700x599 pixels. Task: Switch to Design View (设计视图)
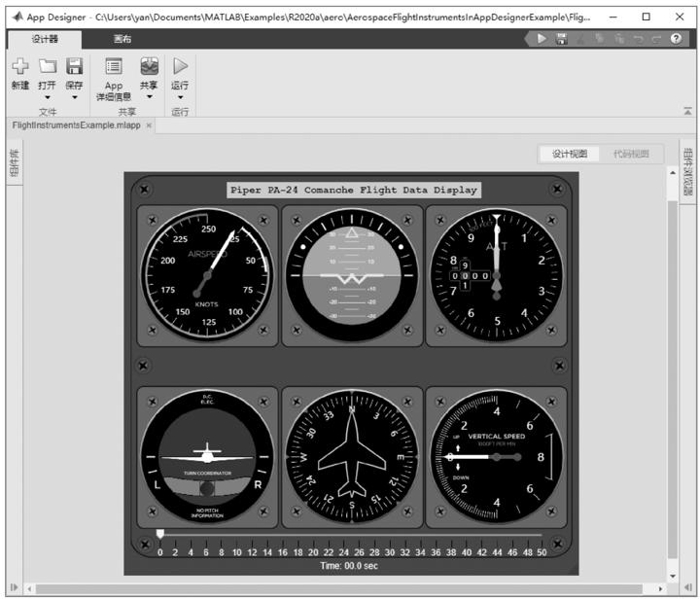click(569, 154)
